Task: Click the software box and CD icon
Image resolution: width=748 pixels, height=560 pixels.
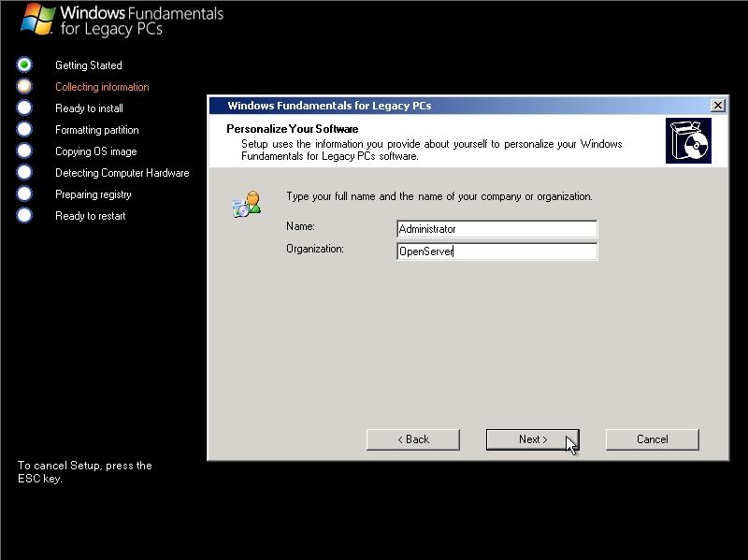Action: coord(688,141)
